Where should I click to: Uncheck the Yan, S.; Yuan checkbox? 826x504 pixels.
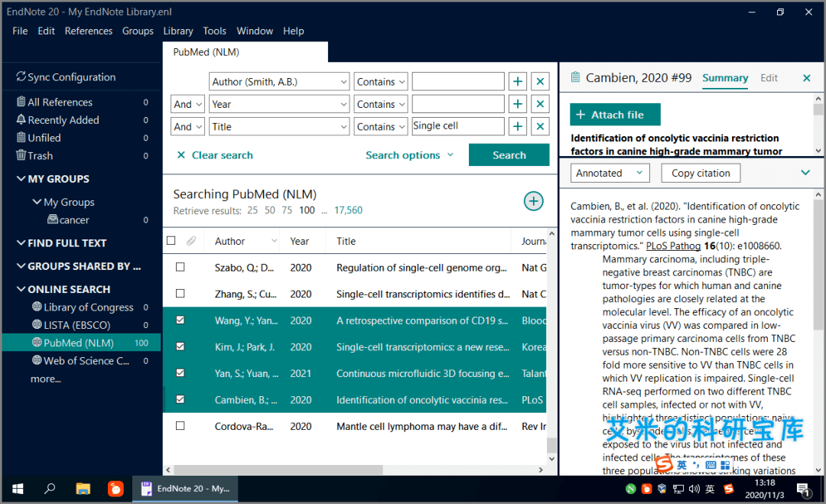(180, 373)
